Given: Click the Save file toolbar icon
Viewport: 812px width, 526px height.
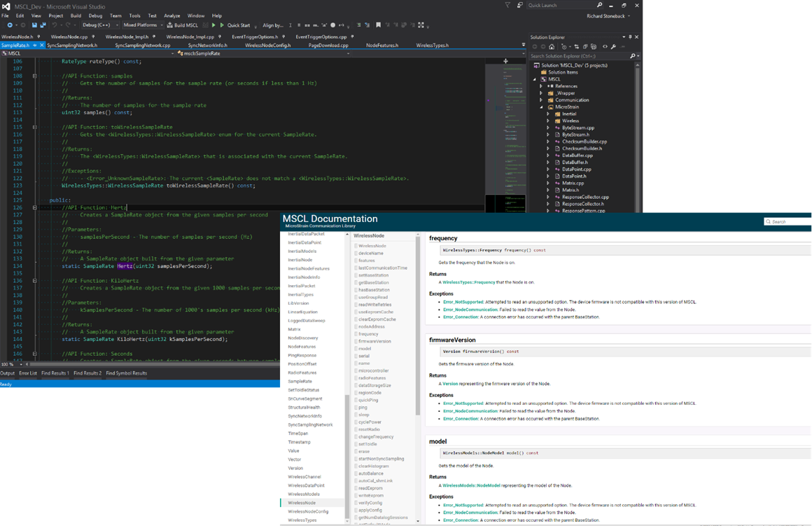Looking at the screenshot, I should click(x=34, y=25).
